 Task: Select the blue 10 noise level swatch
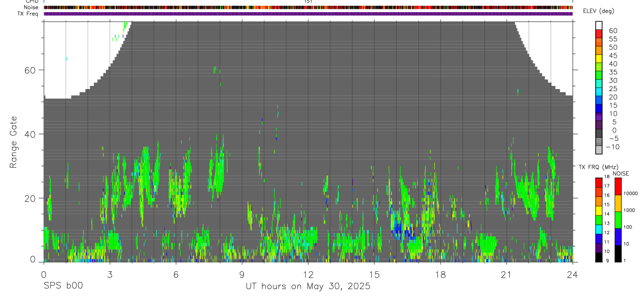click(x=619, y=236)
